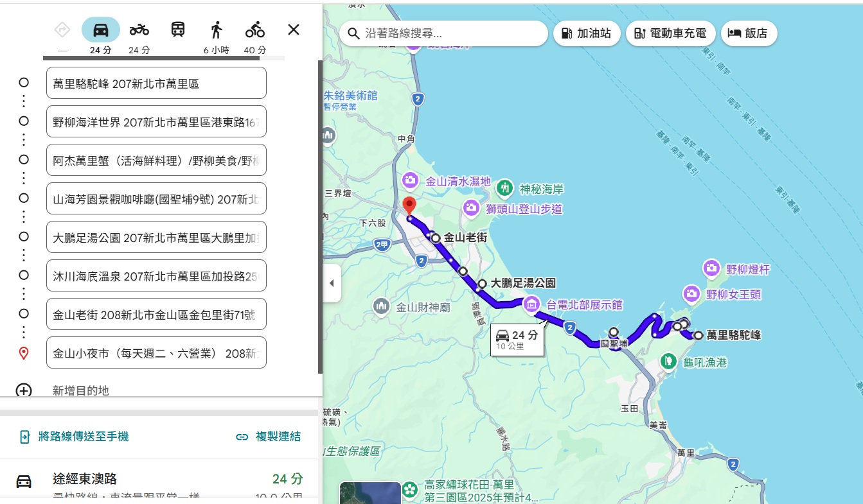Select motorcycle as travel mode
The image size is (863, 504).
click(139, 29)
